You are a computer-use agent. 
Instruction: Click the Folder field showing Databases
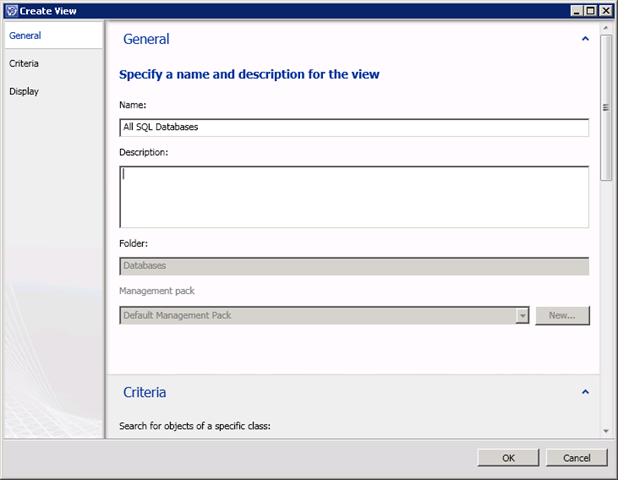(353, 266)
